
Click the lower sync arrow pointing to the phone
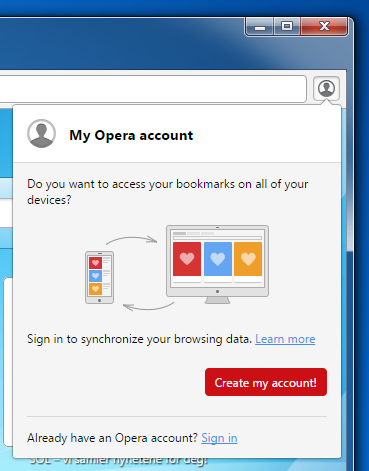coord(148,307)
